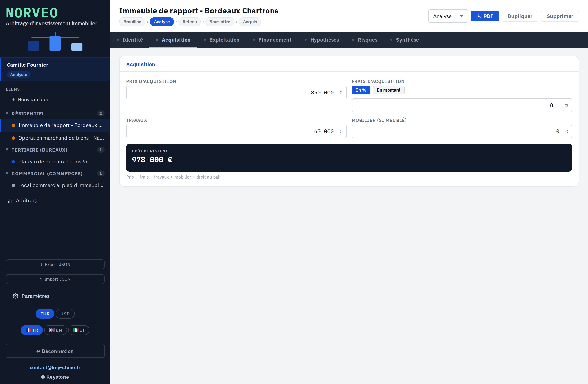Image resolution: width=588 pixels, height=384 pixels.
Task: Switch fees mode to En montant
Action: pos(388,90)
